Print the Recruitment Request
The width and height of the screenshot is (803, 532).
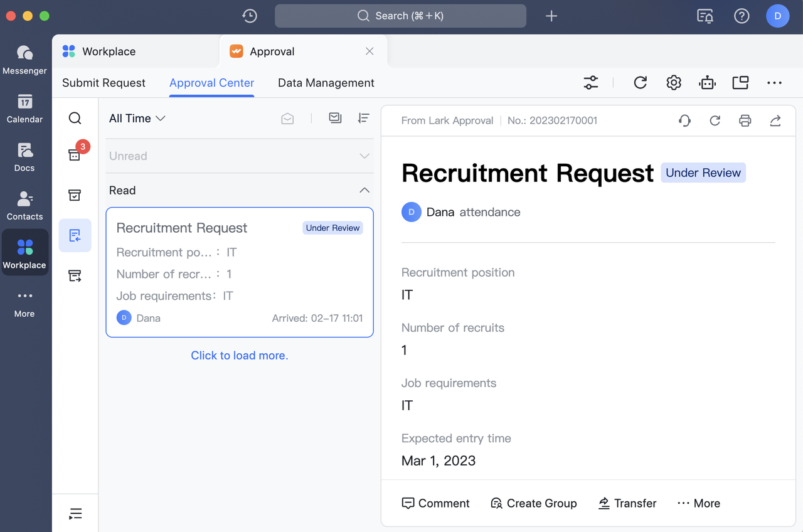coord(745,120)
